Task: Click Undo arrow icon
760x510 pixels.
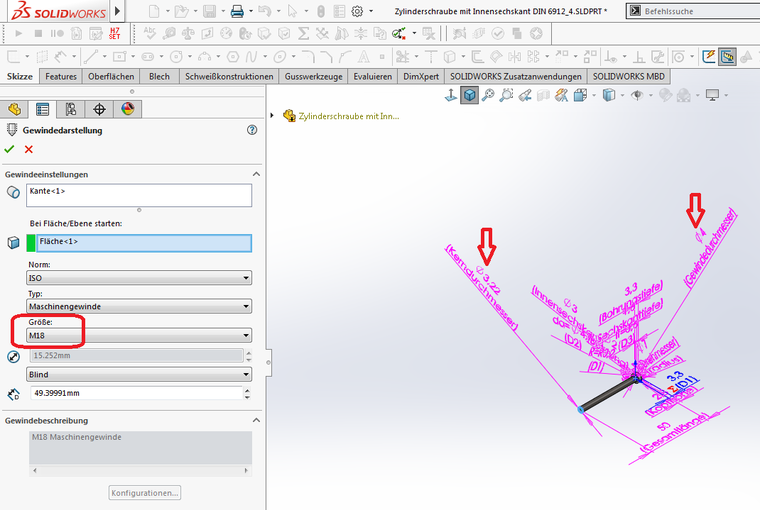Action: click(x=264, y=11)
